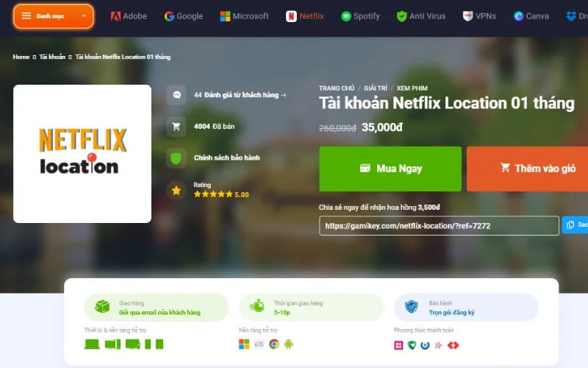Click the Chrome platform icon
This screenshot has height=368, width=588.
coord(274,344)
